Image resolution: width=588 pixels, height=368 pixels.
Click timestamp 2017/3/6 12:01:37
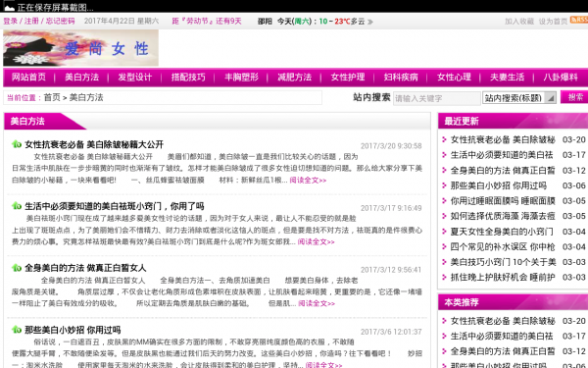[391, 332]
